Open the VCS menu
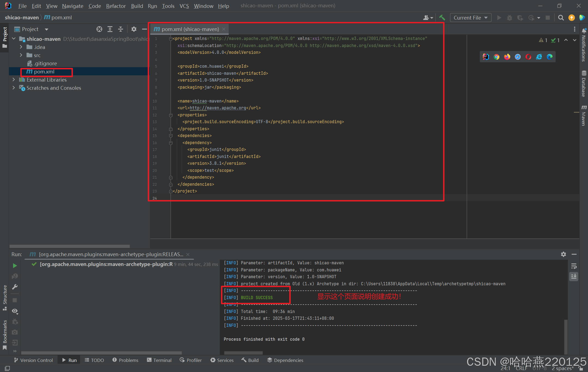 click(x=184, y=6)
